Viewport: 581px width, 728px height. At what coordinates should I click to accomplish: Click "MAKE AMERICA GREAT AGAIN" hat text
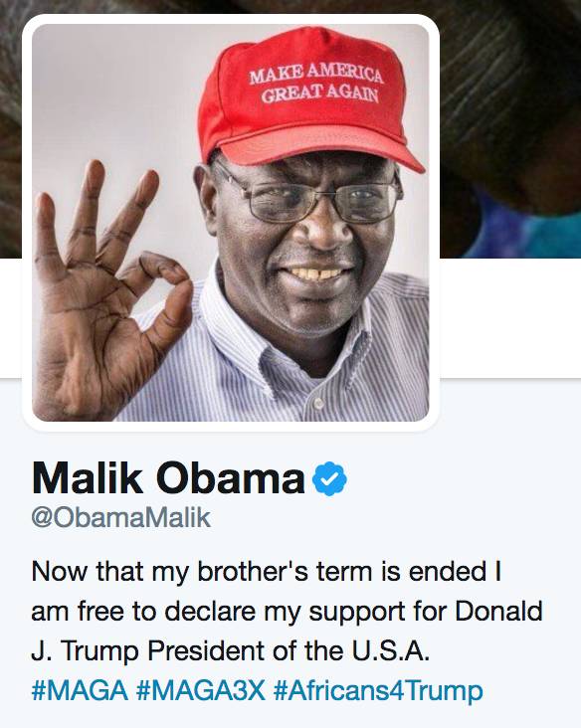pos(315,85)
